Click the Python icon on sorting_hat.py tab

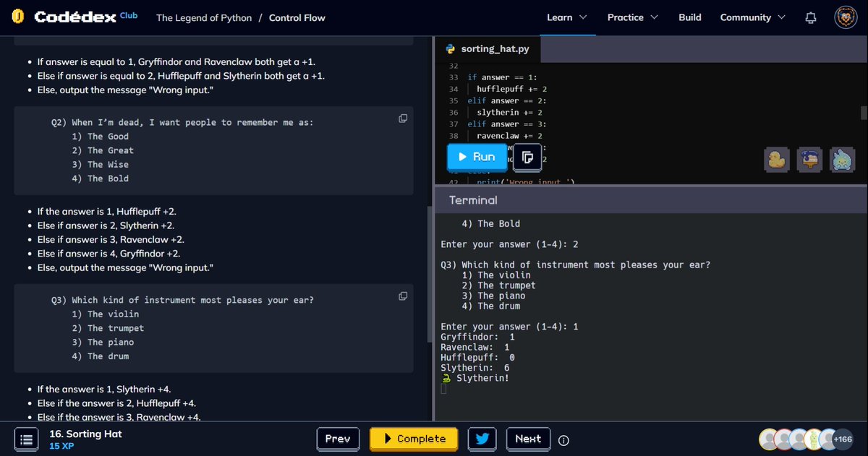click(x=451, y=49)
